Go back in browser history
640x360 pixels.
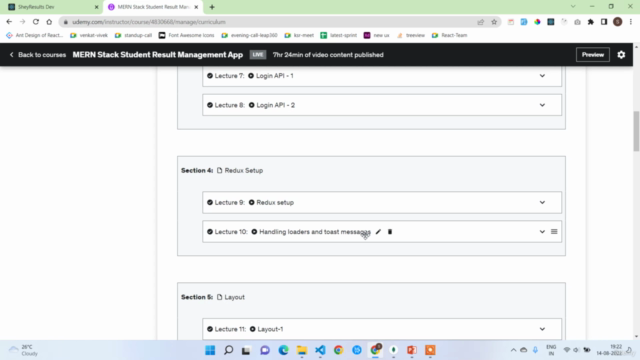tap(9, 22)
